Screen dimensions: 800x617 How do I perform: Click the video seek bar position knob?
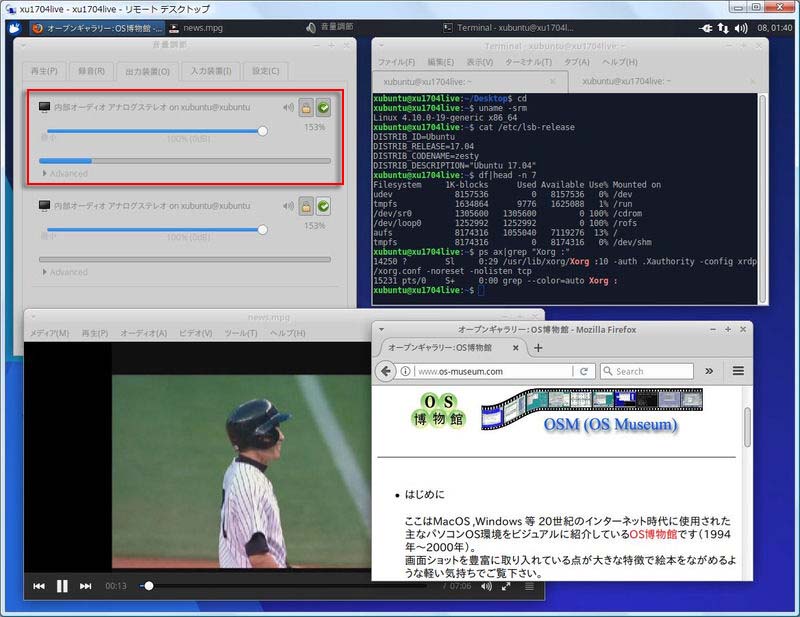(148, 586)
